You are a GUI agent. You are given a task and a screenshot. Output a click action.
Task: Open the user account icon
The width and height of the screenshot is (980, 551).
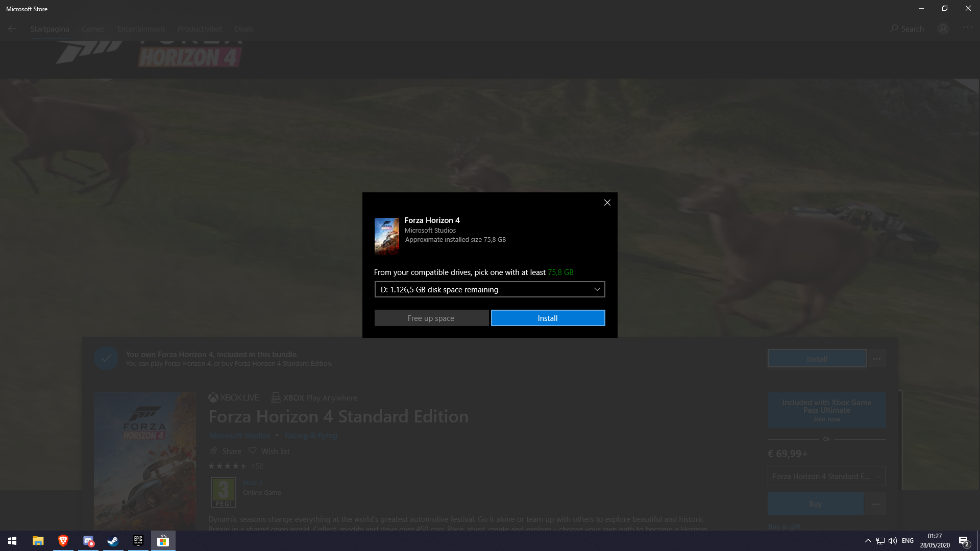click(x=943, y=29)
